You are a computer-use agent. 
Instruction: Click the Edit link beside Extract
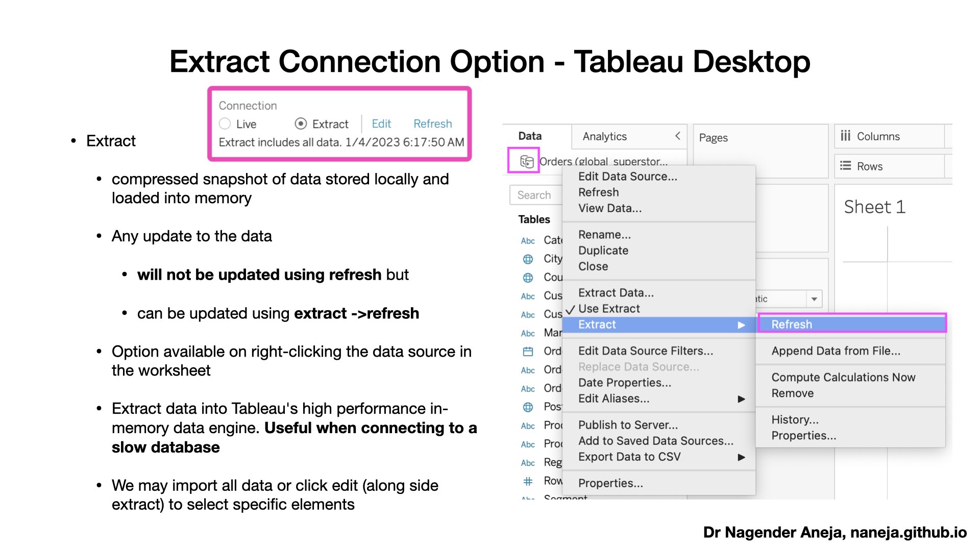click(x=381, y=124)
